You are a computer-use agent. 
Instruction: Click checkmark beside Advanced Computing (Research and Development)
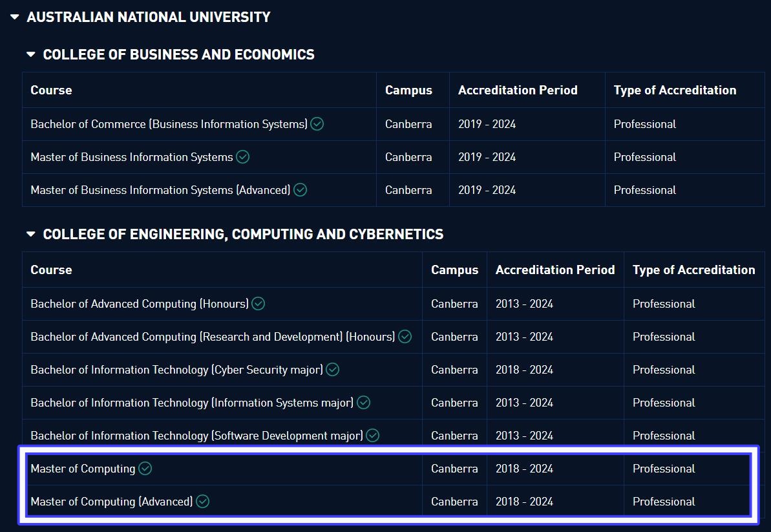click(x=405, y=337)
